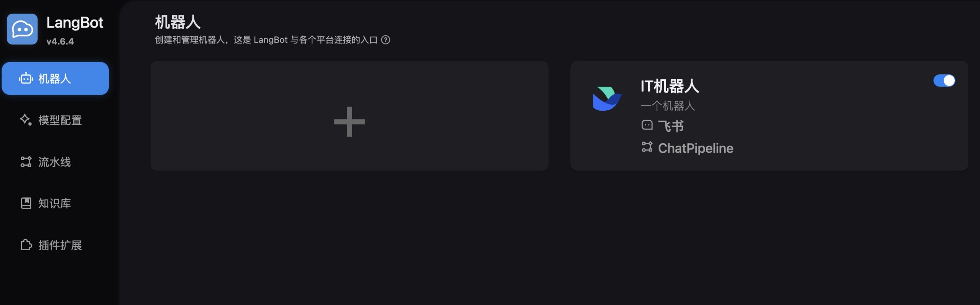Click the robot icon beside sidebar 机器人
980x305 pixels.
(26, 79)
